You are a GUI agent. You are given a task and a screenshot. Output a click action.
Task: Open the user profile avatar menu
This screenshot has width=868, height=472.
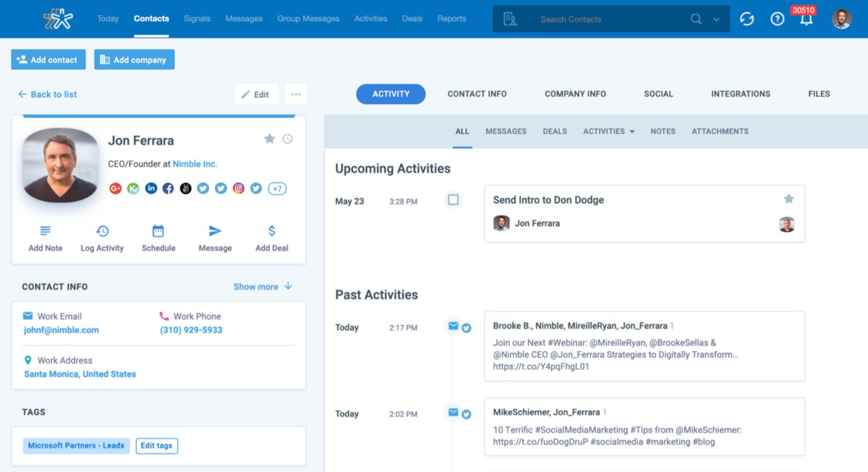842,19
